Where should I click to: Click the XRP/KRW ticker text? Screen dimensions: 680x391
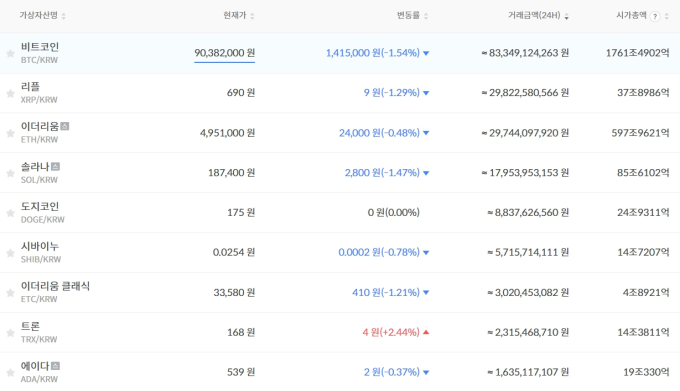(x=39, y=100)
